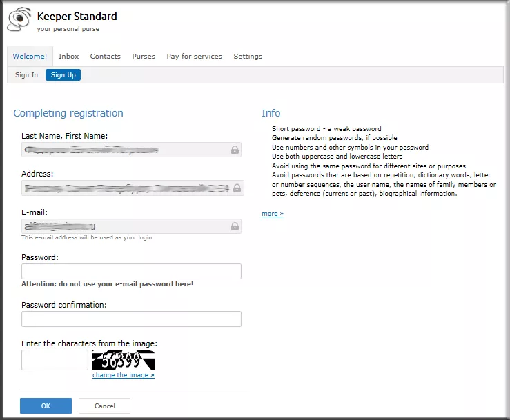This screenshot has width=510, height=420.
Task: Click 'your personal purse' subtitle
Action: point(68,29)
